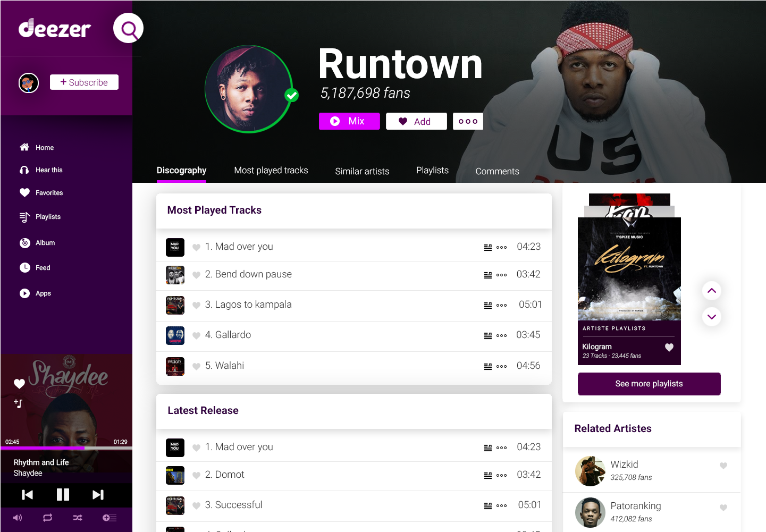The image size is (766, 532).
Task: Show next playlist with down chevron
Action: tap(712, 317)
